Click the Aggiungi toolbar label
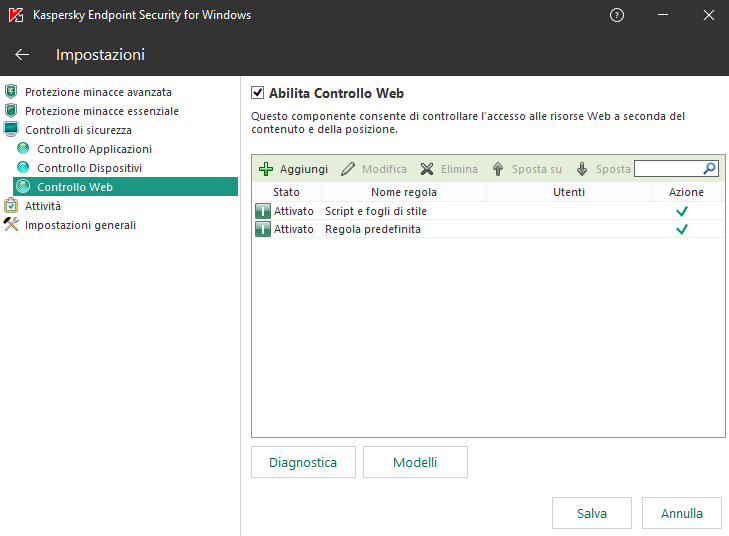Image resolution: width=729 pixels, height=536 pixels. [x=304, y=169]
